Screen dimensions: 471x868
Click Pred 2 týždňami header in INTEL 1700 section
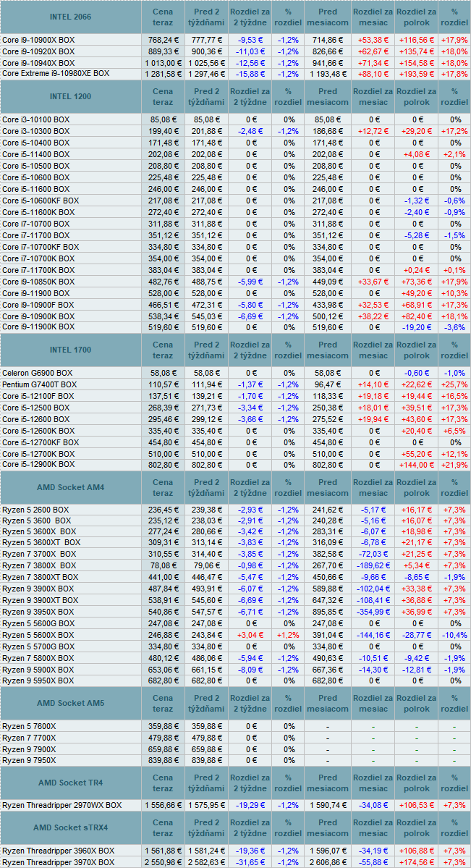tap(205, 350)
